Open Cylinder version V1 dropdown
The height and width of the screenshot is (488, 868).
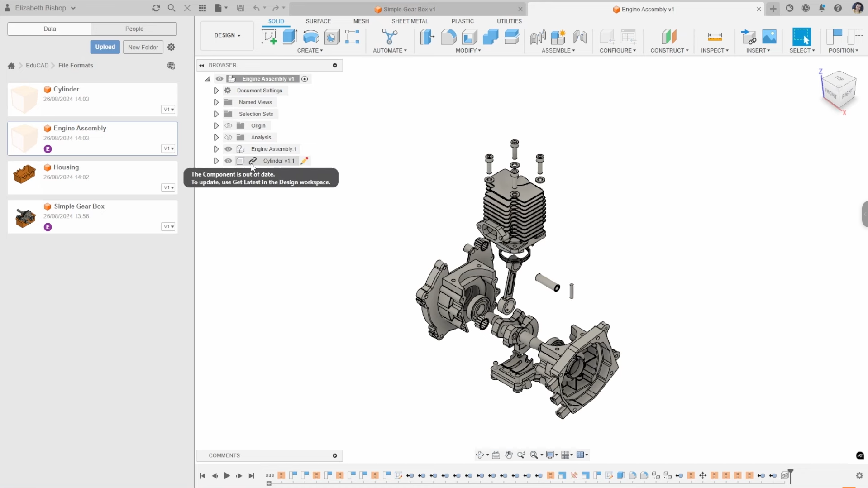pos(168,110)
